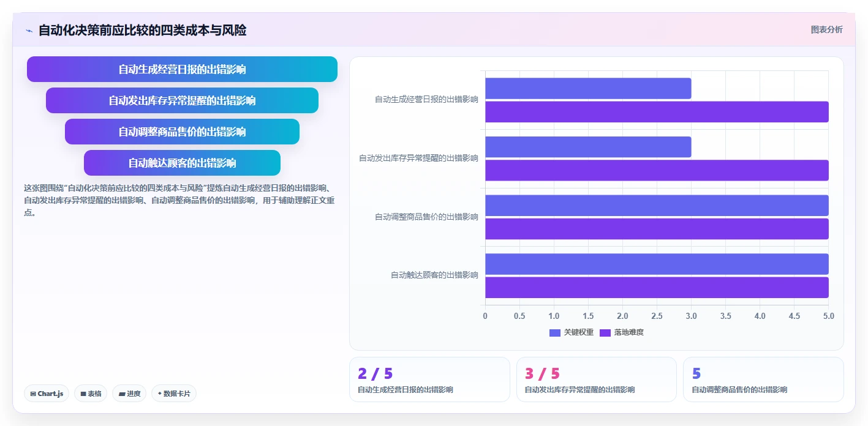Toggle 关键权重 legend swatch
Image resolution: width=868 pixels, height=426 pixels.
(x=555, y=332)
